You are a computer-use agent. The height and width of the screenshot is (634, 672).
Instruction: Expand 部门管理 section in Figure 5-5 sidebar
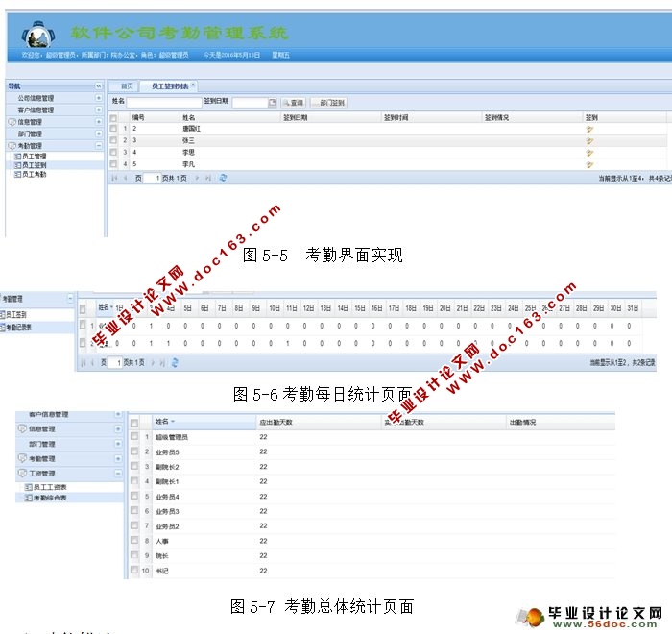pyautogui.click(x=99, y=134)
